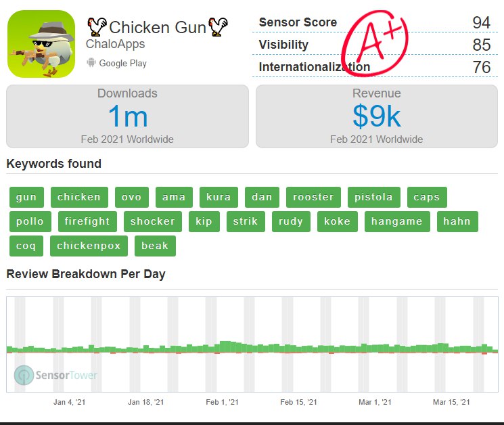Open the ChaloApps publisher link
Screen dimensions: 504x425
tap(115, 45)
